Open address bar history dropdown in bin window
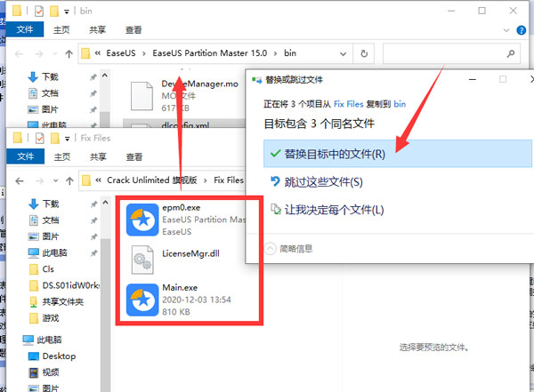This screenshot has height=392, width=534. tap(343, 53)
